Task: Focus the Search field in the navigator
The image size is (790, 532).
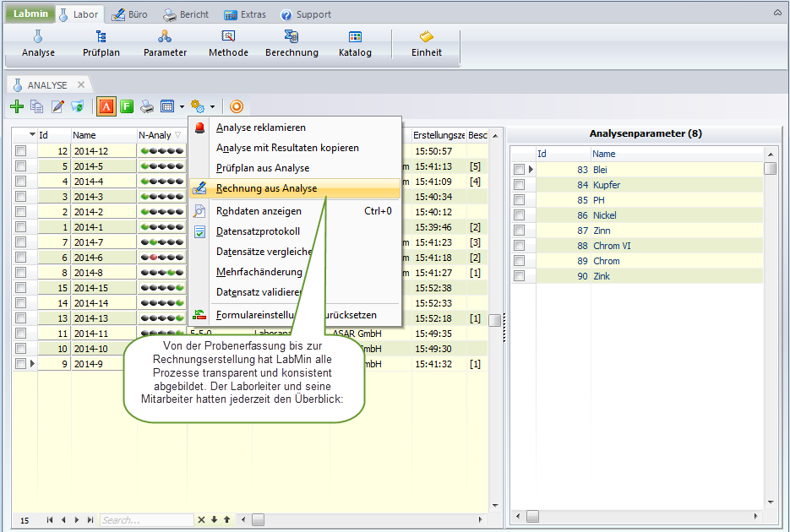Action: [147, 520]
